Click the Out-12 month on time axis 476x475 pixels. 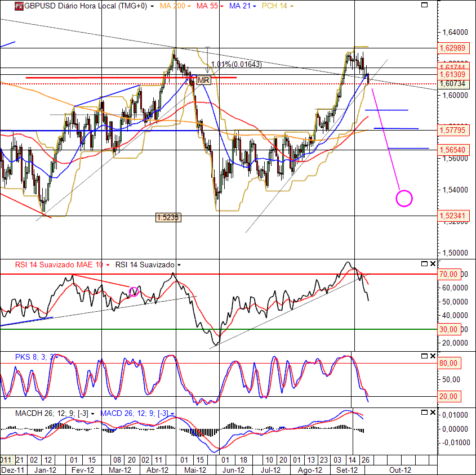click(x=400, y=470)
